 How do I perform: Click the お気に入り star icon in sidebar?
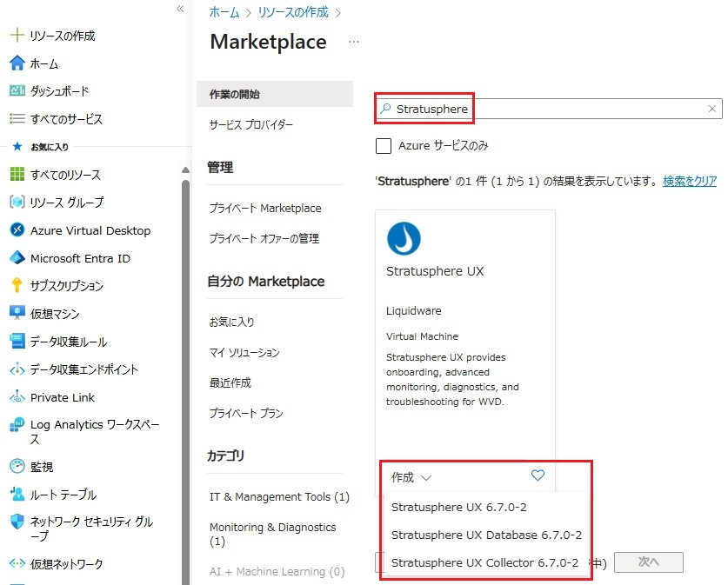[17, 147]
